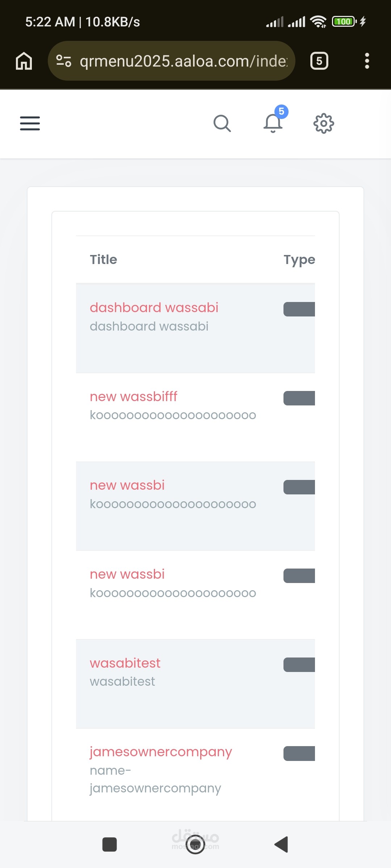Sort by the Type column header
Viewport: 391px width, 868px height.
pyautogui.click(x=299, y=260)
